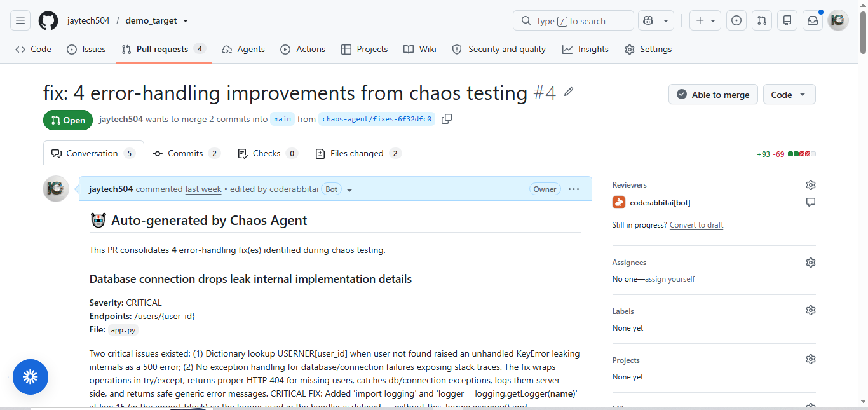Expand the comment edit history dropdown

click(x=349, y=190)
